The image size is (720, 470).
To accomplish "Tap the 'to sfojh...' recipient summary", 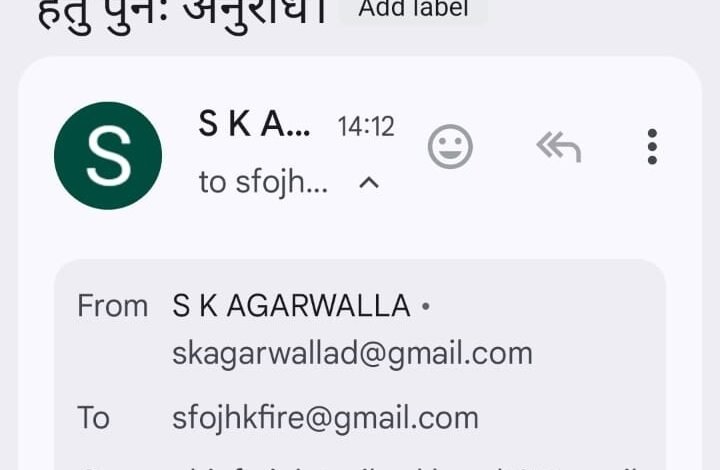I will [x=263, y=183].
